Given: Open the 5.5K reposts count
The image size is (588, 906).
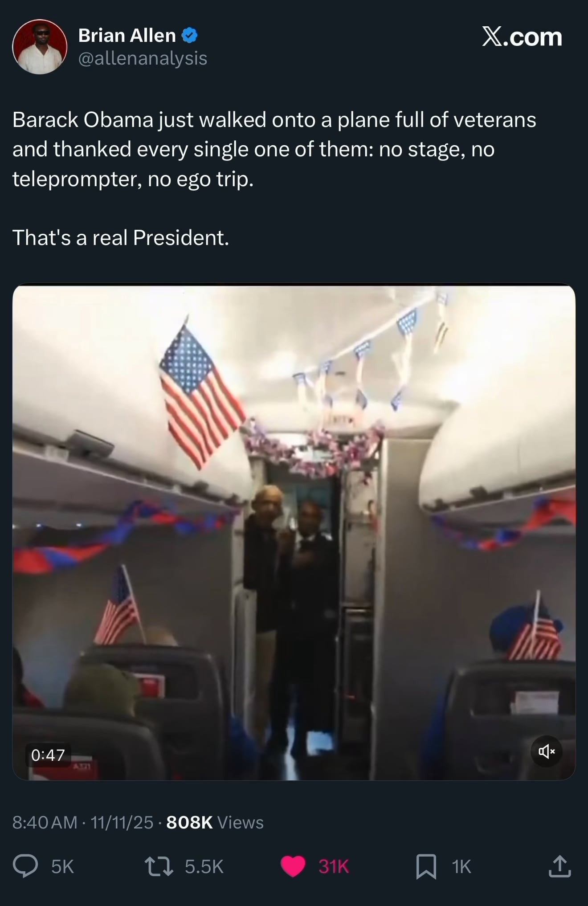Looking at the screenshot, I should (x=204, y=867).
